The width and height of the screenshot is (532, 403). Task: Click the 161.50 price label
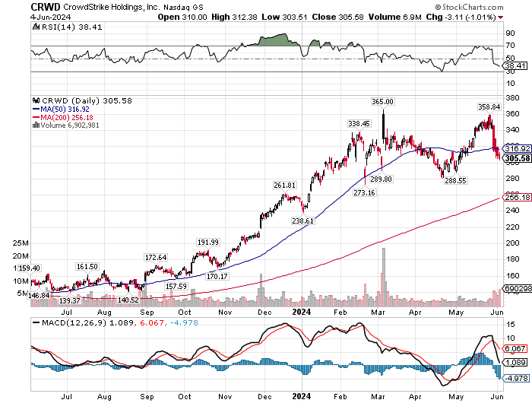(87, 267)
